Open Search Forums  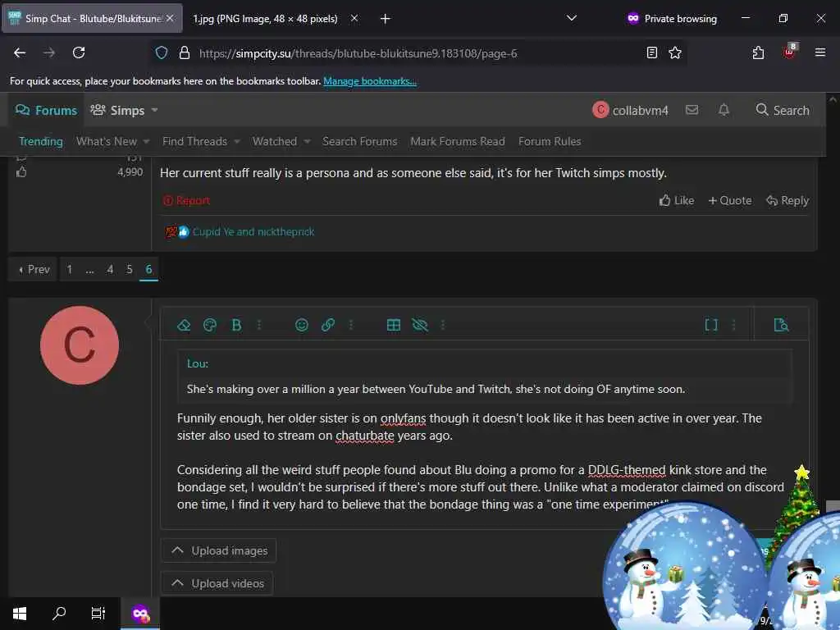pos(359,141)
